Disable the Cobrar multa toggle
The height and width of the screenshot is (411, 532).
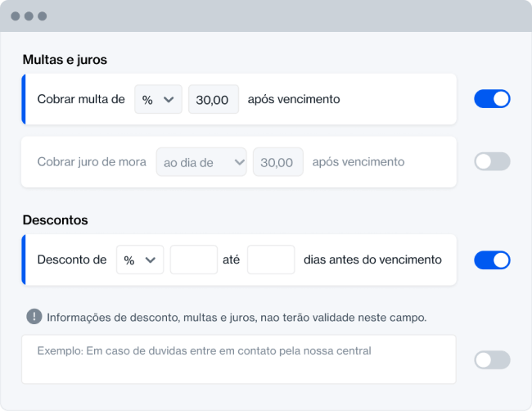pos(492,99)
